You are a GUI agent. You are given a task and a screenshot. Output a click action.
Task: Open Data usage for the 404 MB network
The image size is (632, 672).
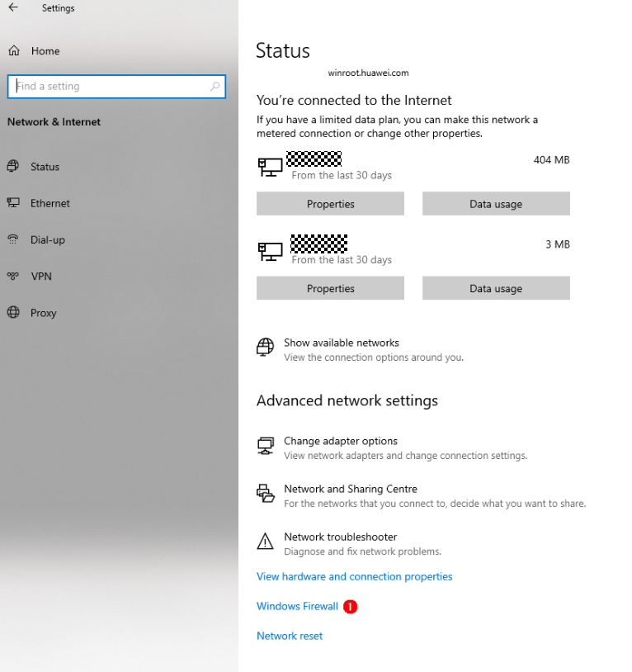[496, 204]
